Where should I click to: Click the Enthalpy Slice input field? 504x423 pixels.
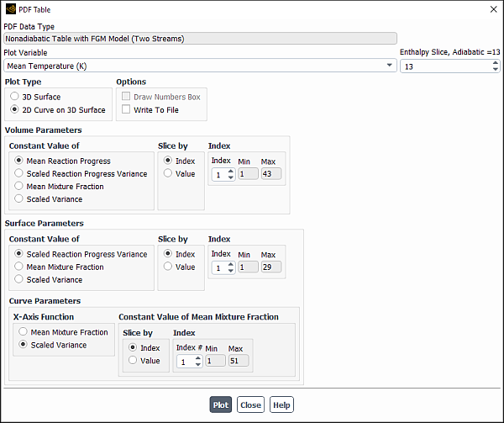click(444, 66)
